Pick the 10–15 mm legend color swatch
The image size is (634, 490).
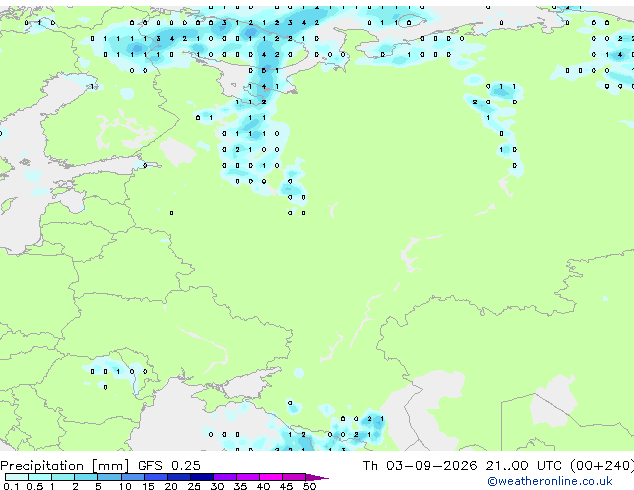[133, 477]
